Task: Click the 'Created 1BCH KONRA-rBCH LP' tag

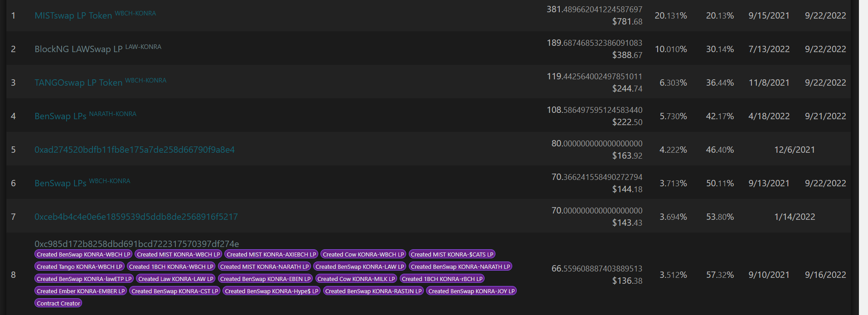Action: 442,279
